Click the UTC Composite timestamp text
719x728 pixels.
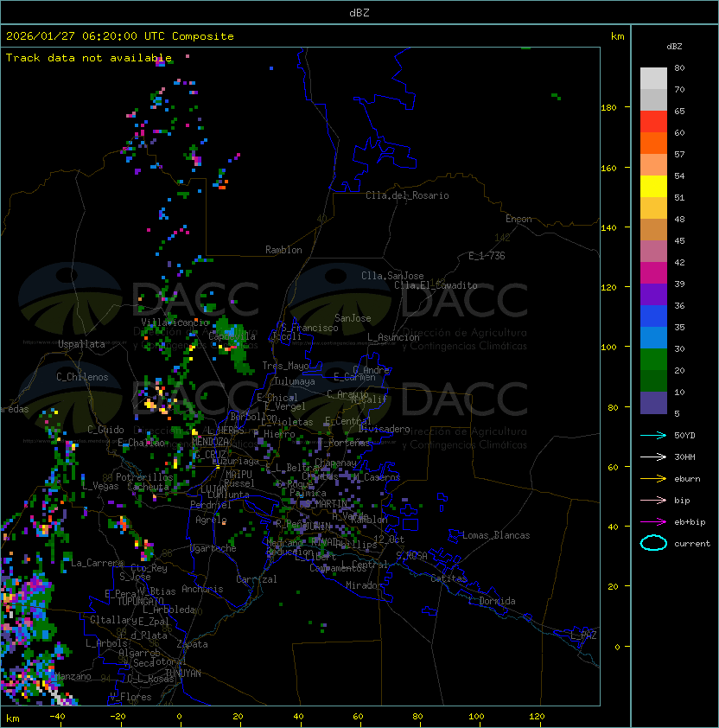(120, 36)
